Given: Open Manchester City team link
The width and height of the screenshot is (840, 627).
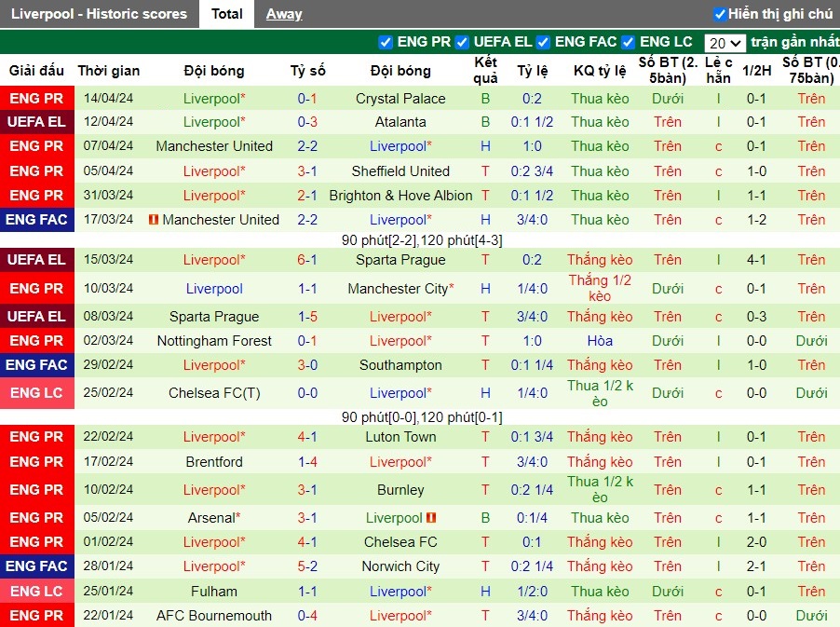Looking at the screenshot, I should (400, 289).
